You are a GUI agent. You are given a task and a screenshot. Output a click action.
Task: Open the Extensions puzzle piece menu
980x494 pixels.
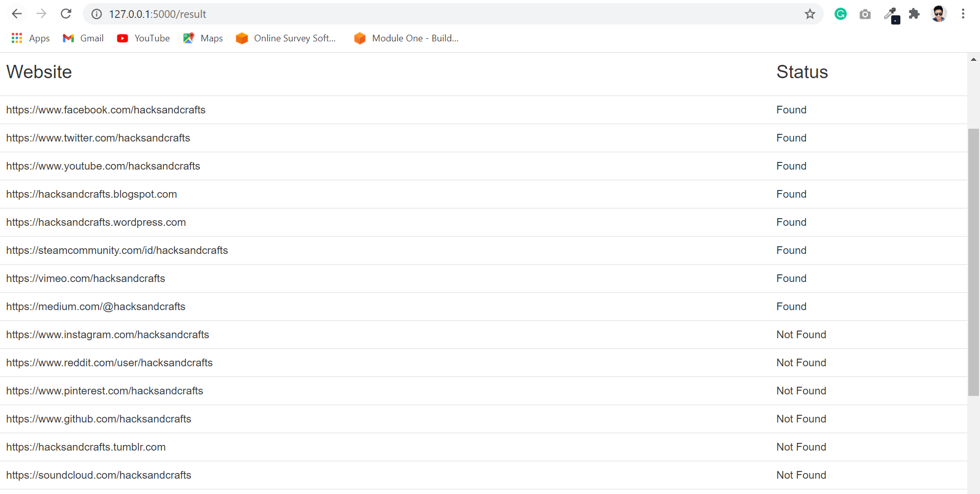[x=914, y=14]
